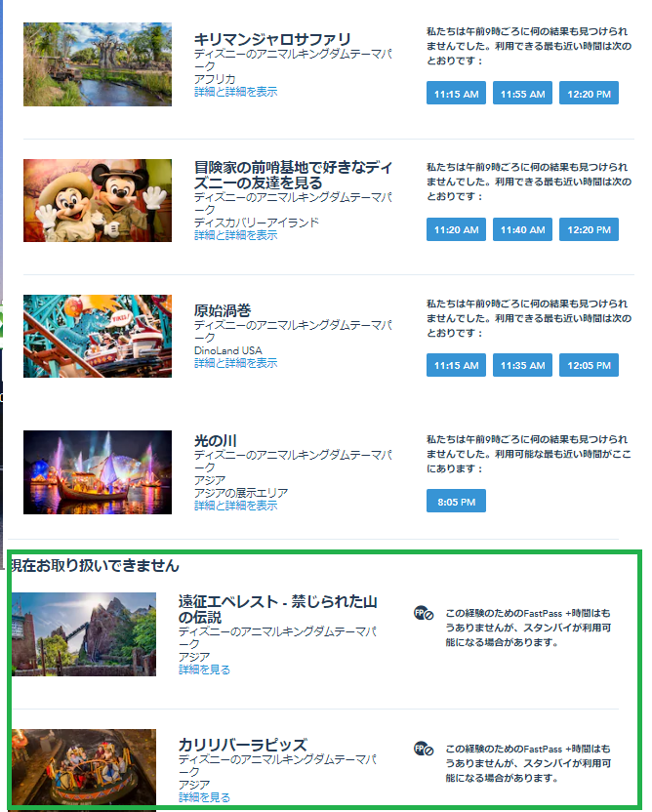Open カリリバーラピッズ raft thumbnail
The height and width of the screenshot is (812, 652).
point(84,767)
